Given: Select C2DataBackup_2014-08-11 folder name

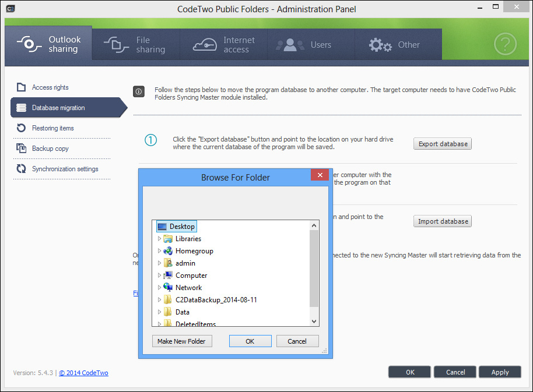Looking at the screenshot, I should pos(216,300).
